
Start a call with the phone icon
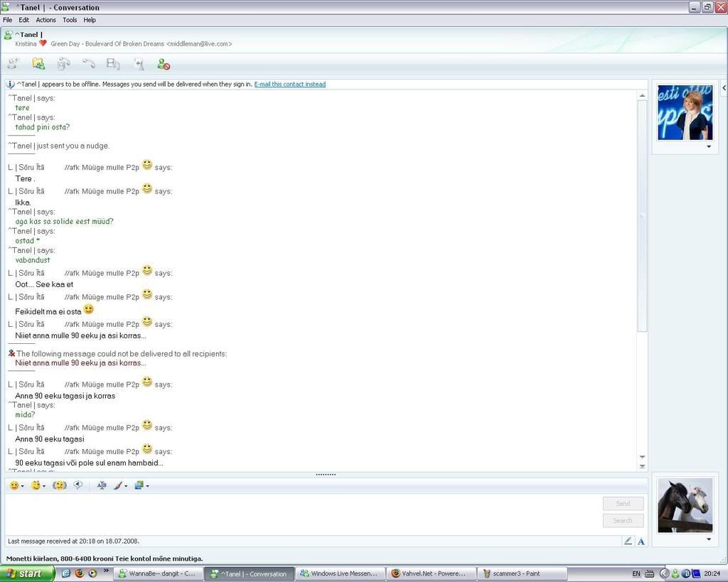coord(89,64)
